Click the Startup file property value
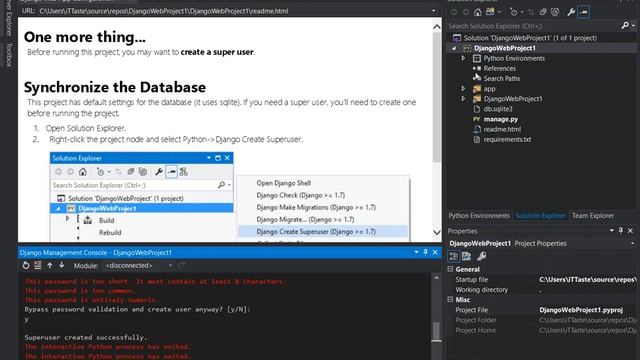 pos(588,280)
